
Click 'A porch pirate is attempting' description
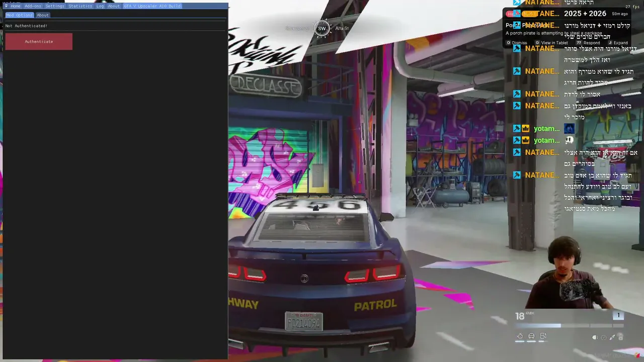(x=554, y=33)
